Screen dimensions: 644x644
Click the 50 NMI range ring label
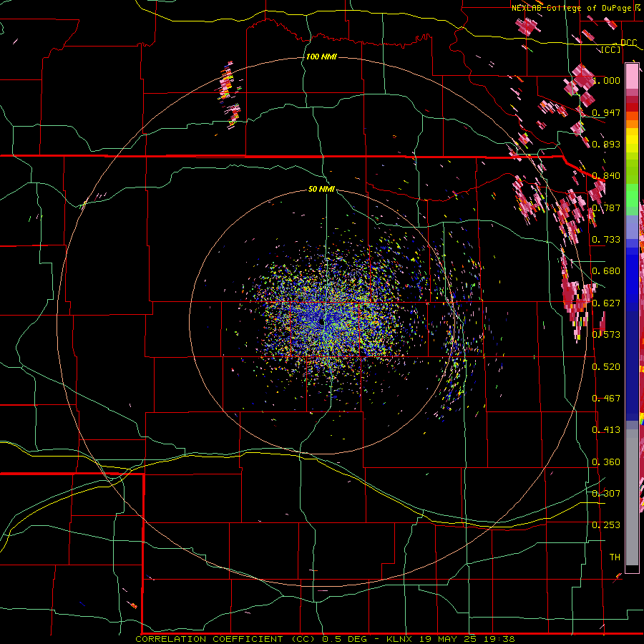coord(321,189)
